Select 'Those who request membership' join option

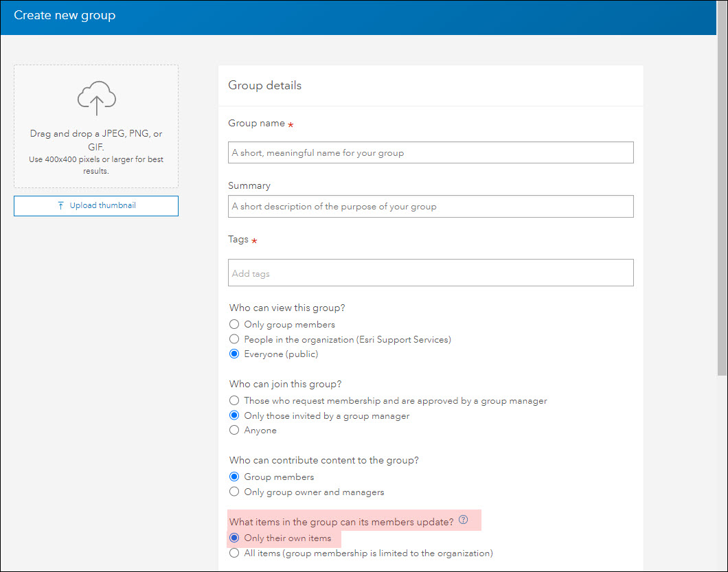click(x=235, y=400)
